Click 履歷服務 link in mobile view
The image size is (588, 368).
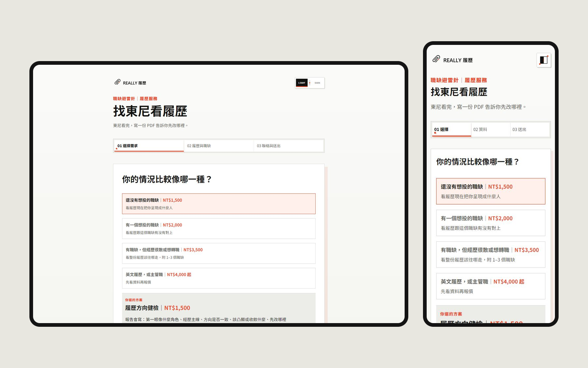coord(476,80)
